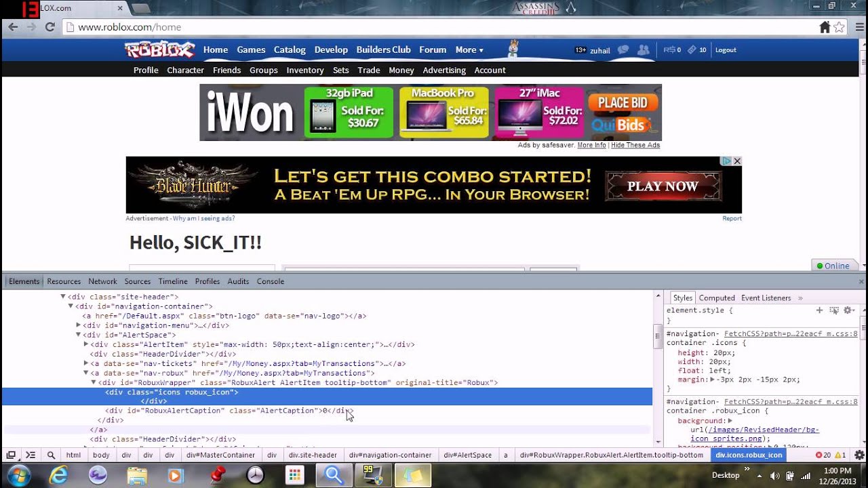
Task: Click the PLACE BID ad button
Action: point(623,103)
